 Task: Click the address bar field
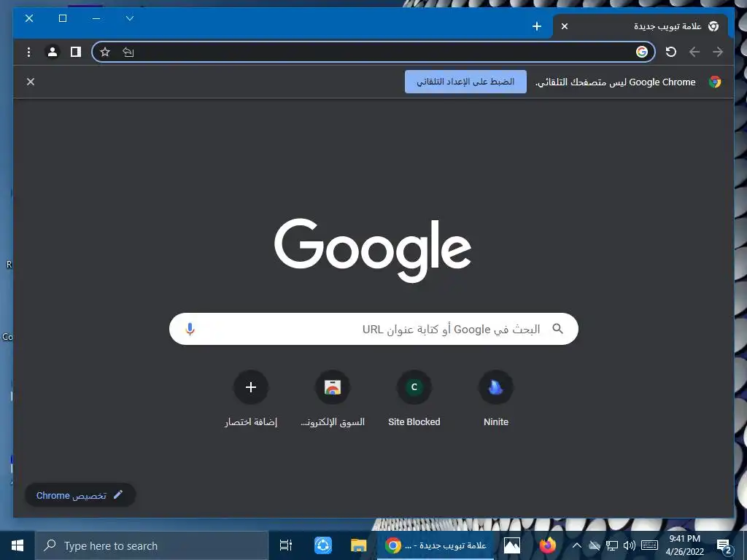coord(373,52)
